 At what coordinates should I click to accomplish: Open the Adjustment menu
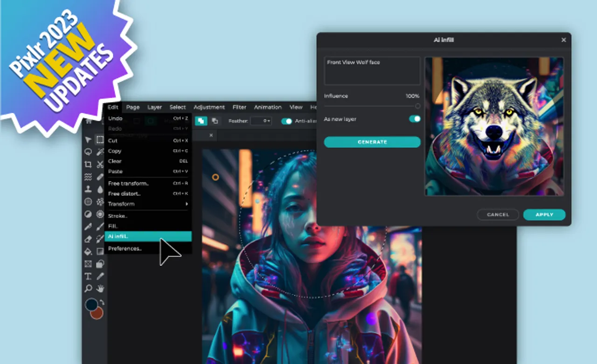[x=209, y=107]
